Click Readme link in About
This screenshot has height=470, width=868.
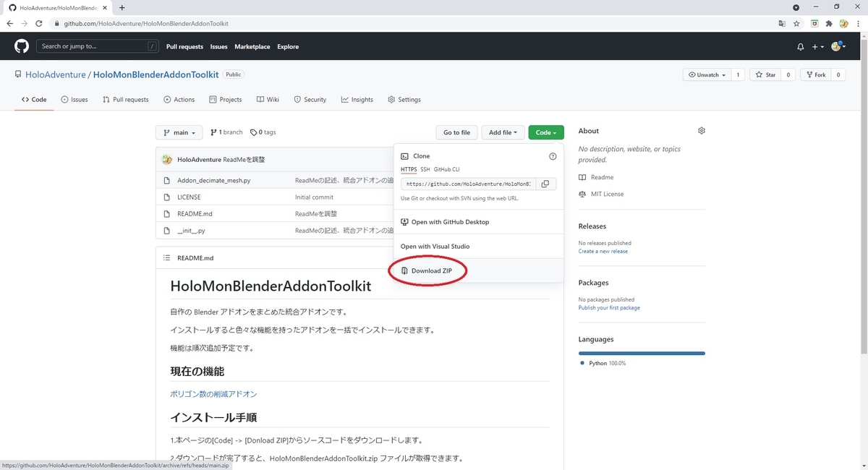[597, 177]
